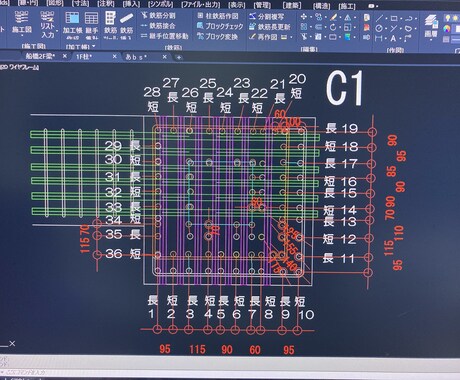Select the C1 column title text

click(x=344, y=89)
